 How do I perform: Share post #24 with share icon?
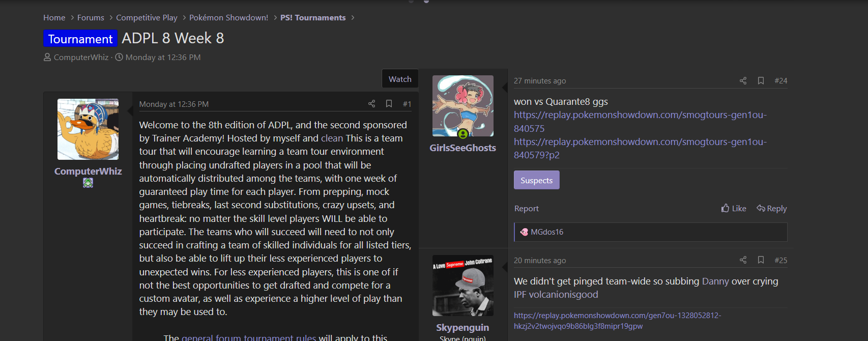743,81
